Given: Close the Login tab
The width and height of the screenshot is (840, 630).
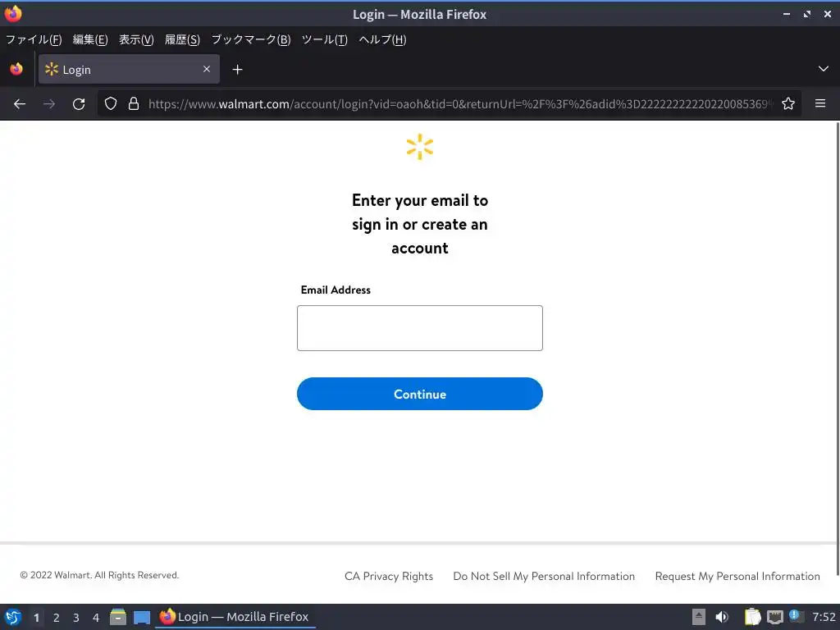Looking at the screenshot, I should click(x=207, y=69).
